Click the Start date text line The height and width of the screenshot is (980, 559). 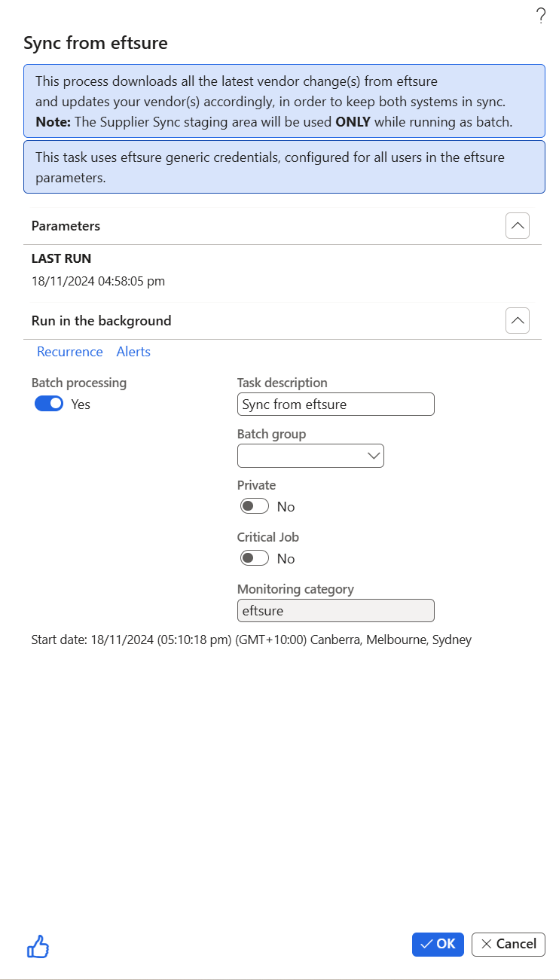point(252,640)
